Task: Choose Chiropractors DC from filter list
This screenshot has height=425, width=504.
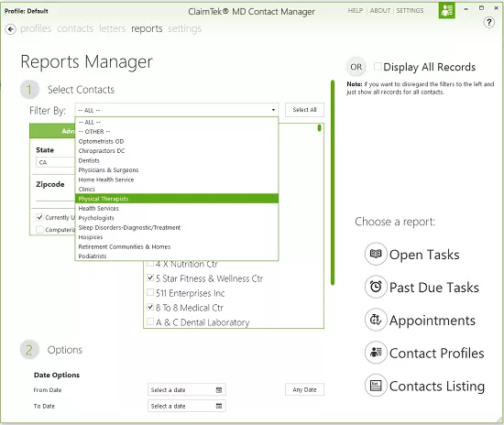Action: (177, 151)
